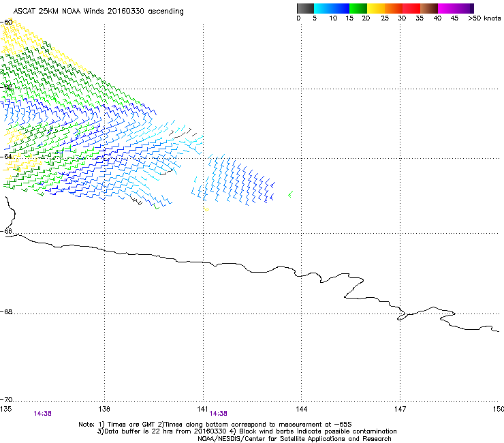Image resolution: width=504 pixels, height=443 pixels.
Task: Click the -66 latitude label
Action: tap(6, 232)
